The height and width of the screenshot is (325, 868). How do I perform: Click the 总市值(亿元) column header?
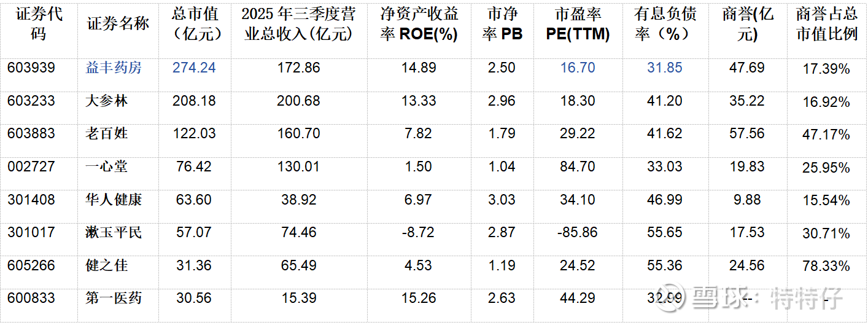(x=194, y=23)
